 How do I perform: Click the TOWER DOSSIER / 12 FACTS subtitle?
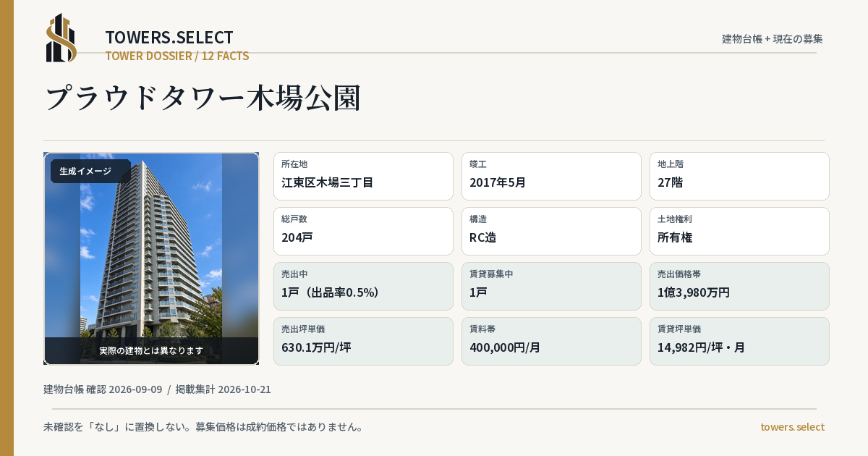point(177,56)
